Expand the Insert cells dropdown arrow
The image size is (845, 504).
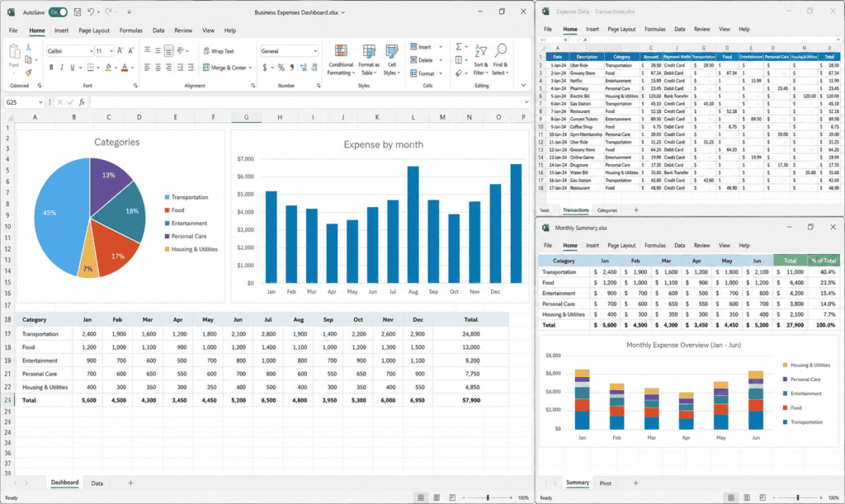coord(441,47)
